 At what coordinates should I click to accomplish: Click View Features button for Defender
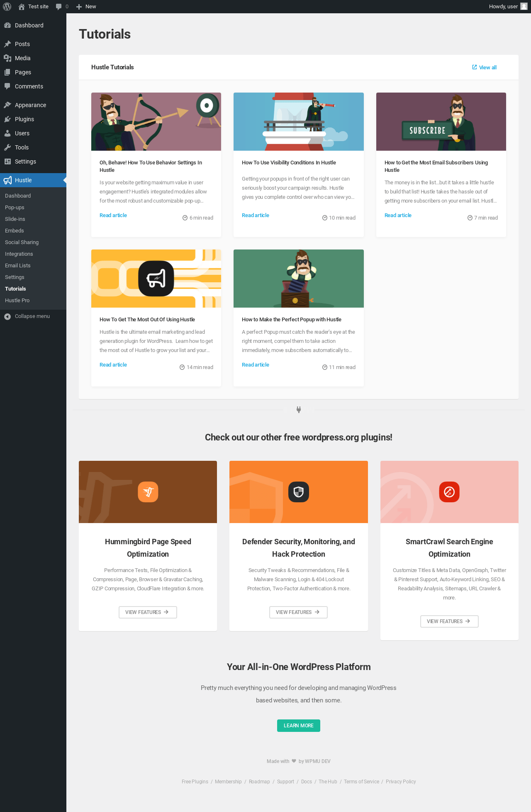[298, 612]
